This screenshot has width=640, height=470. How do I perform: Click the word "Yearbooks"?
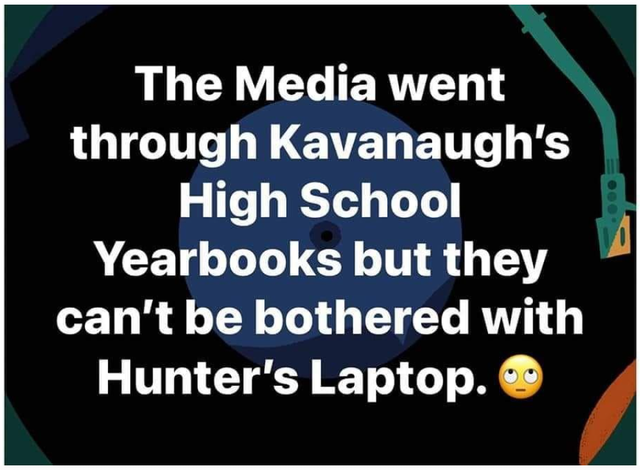click(220, 260)
